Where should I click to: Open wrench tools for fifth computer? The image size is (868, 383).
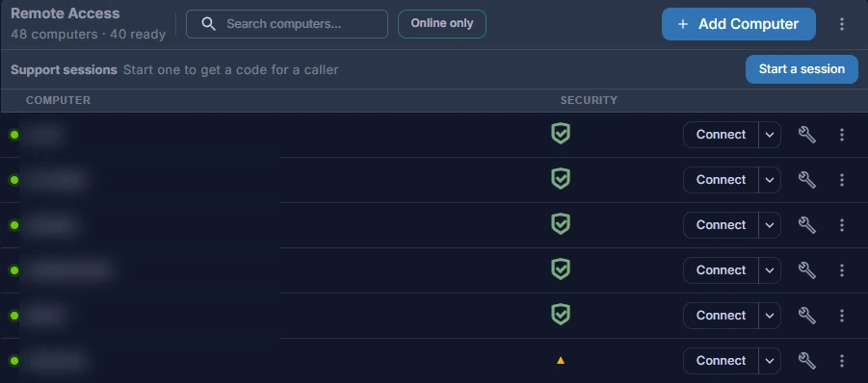point(807,315)
